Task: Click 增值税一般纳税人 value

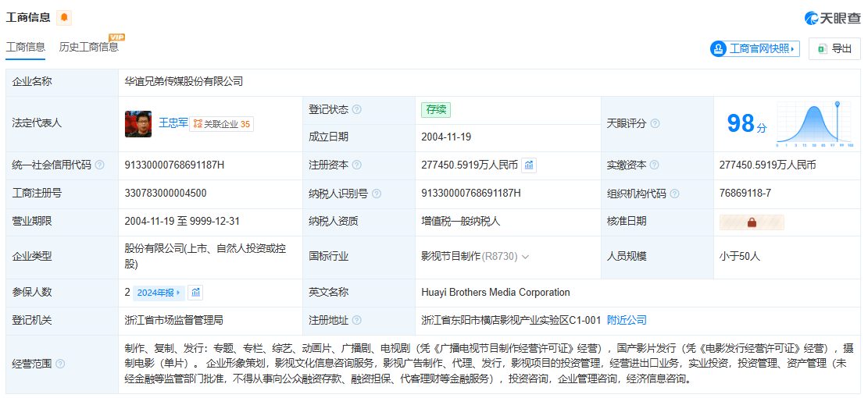Action: 461,222
